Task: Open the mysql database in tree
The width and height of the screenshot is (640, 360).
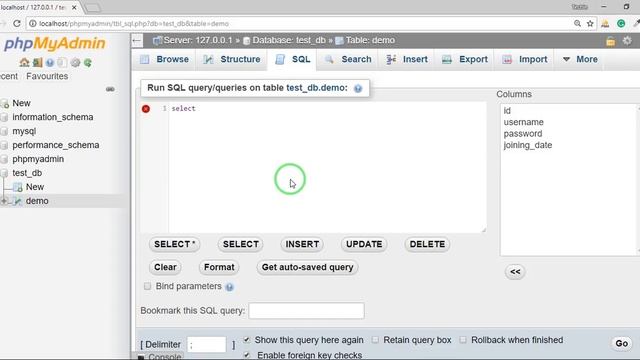Action: [x=24, y=131]
